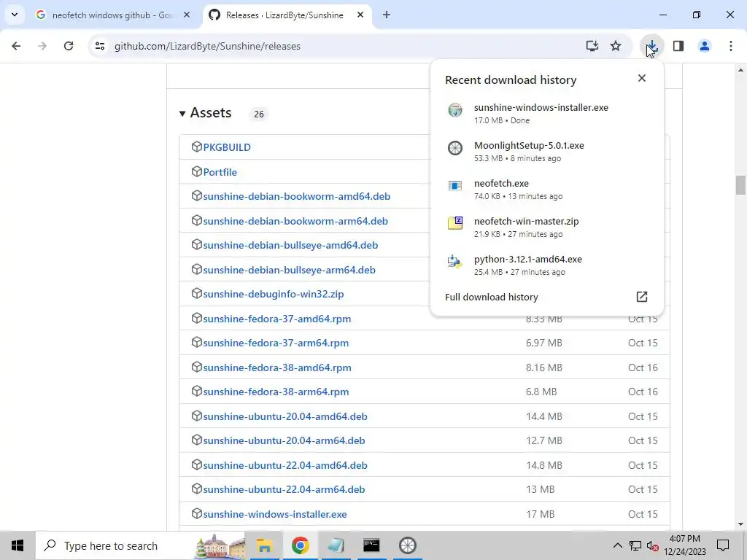Download sunshine-windows-installer.exe from Assets list

click(275, 515)
